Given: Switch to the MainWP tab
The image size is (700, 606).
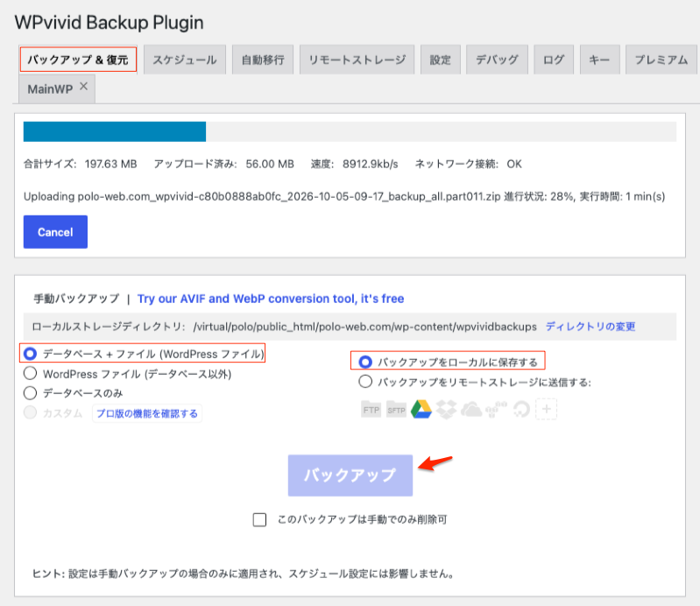Looking at the screenshot, I should (x=50, y=88).
